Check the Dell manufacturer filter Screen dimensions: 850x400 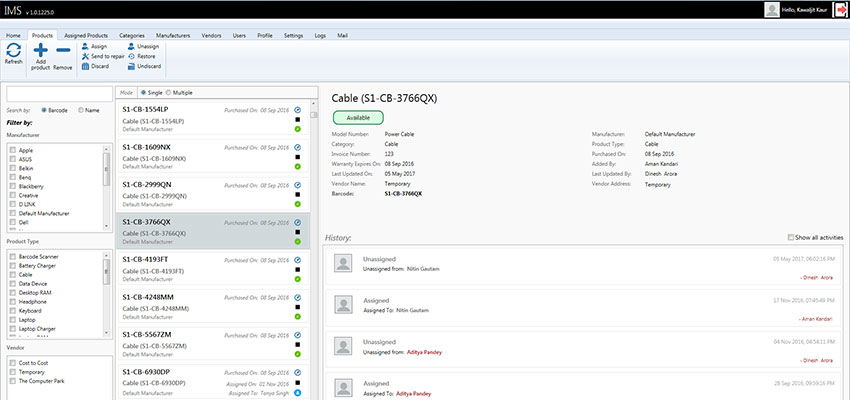coord(12,223)
